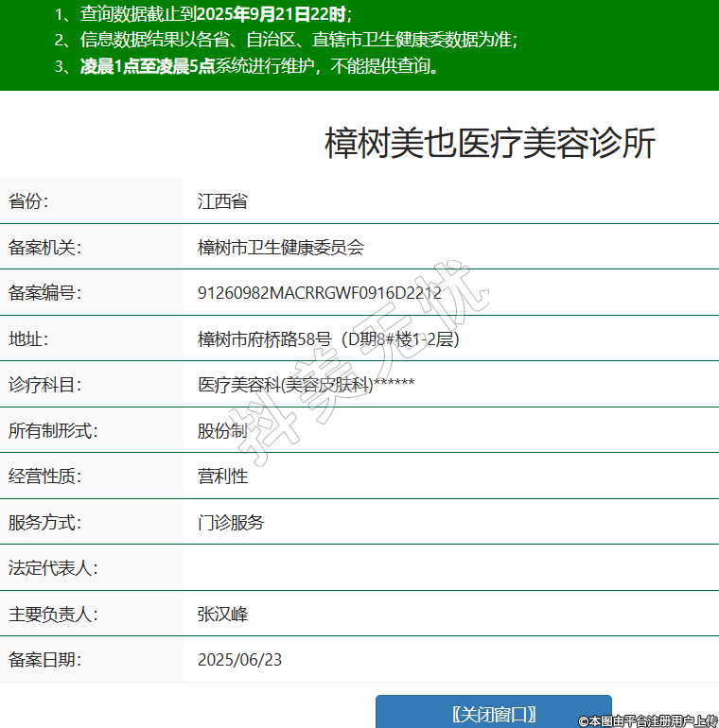Viewport: 719px width, 728px height.
Task: Click the 备案日期 value 2025/06/23
Action: tap(239, 660)
